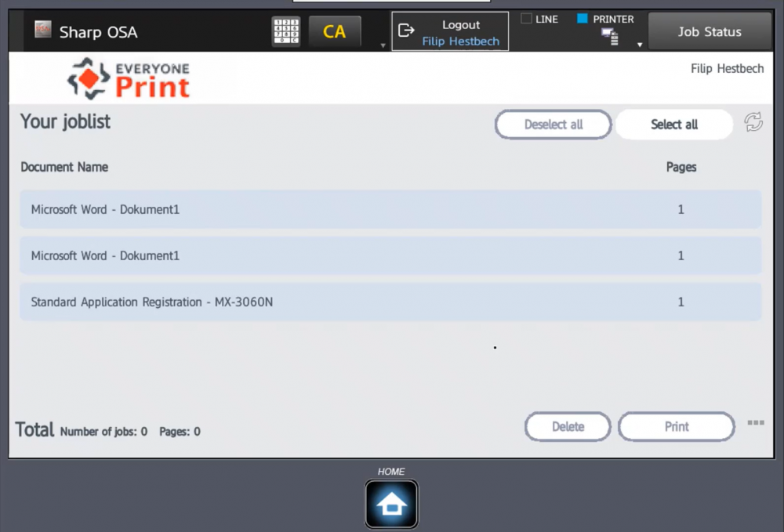Open the Job Status screen

tap(710, 32)
